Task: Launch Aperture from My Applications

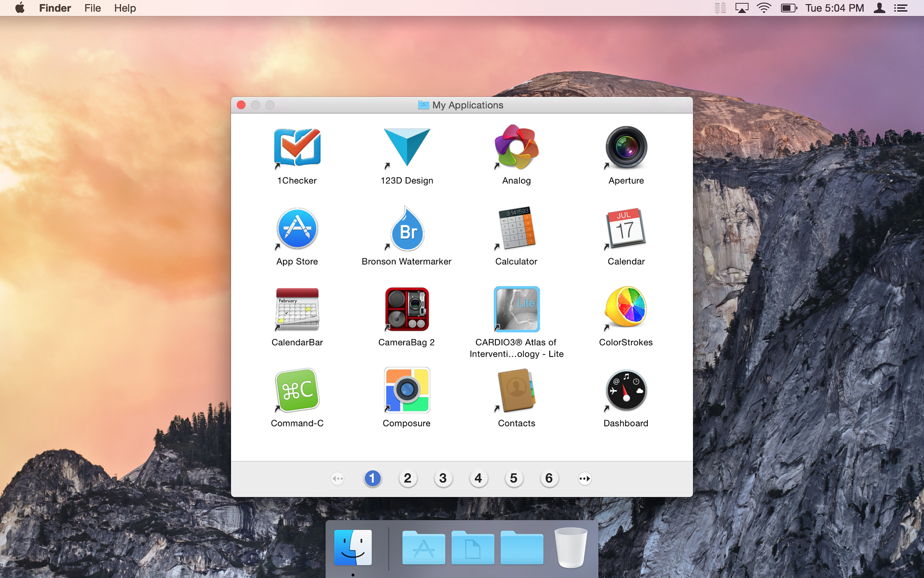Action: [626, 147]
